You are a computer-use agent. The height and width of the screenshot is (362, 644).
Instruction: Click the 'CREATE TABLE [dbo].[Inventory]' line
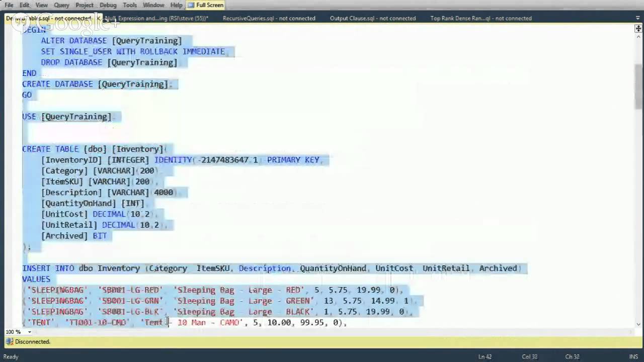pyautogui.click(x=94, y=149)
